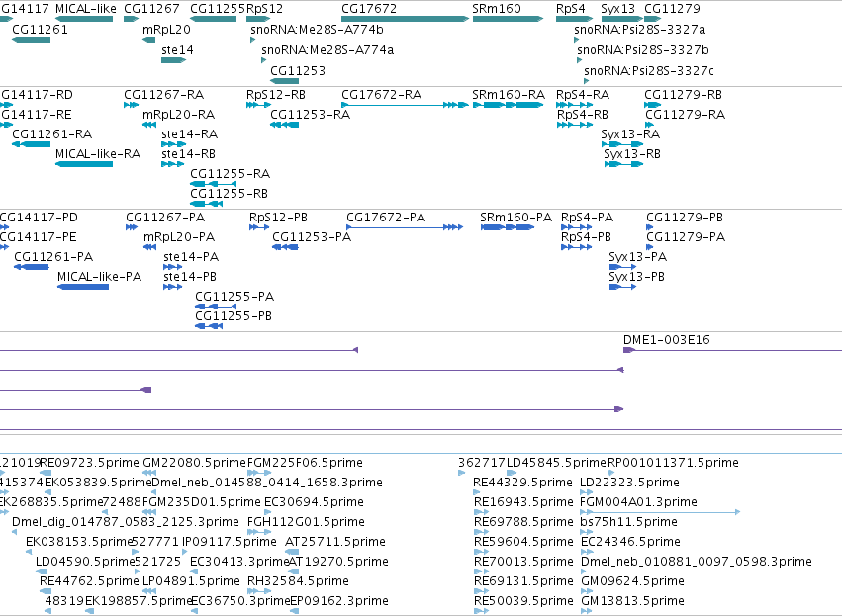Select the RpS12-PB protein label
The height and width of the screenshot is (616, 842).
tap(278, 218)
